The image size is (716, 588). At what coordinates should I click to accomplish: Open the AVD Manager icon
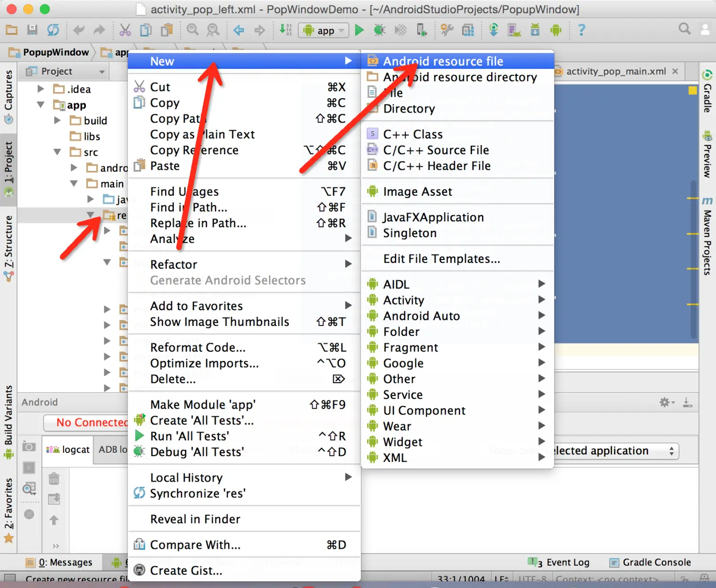[514, 30]
